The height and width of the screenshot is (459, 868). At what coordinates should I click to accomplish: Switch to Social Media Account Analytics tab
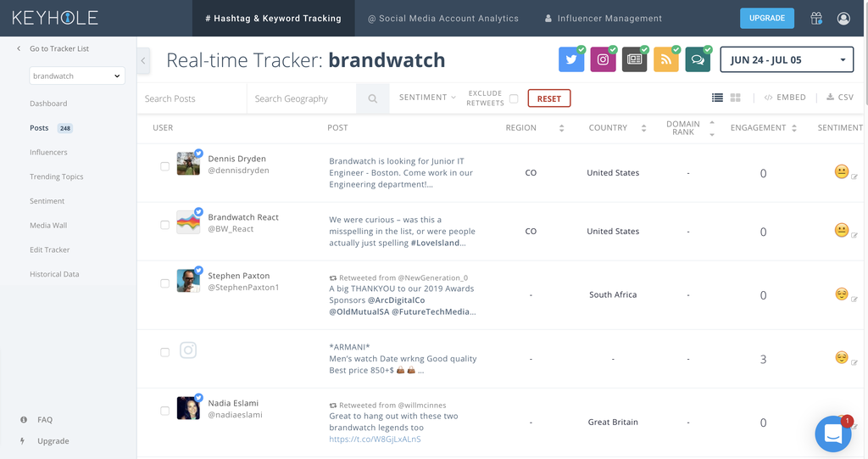click(443, 18)
